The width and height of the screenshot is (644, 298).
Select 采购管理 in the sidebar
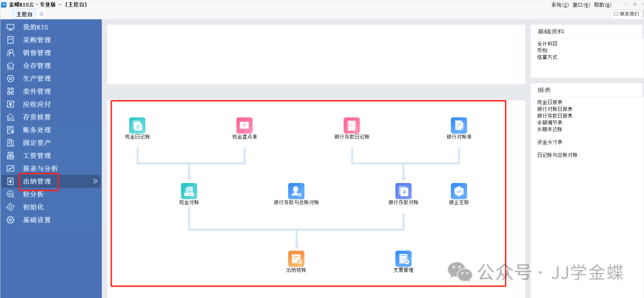37,40
